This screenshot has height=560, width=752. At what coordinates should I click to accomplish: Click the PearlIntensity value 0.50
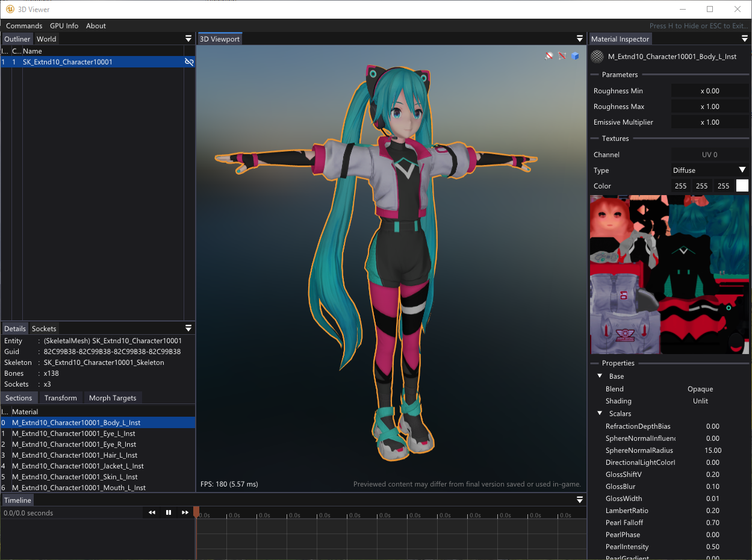713,547
